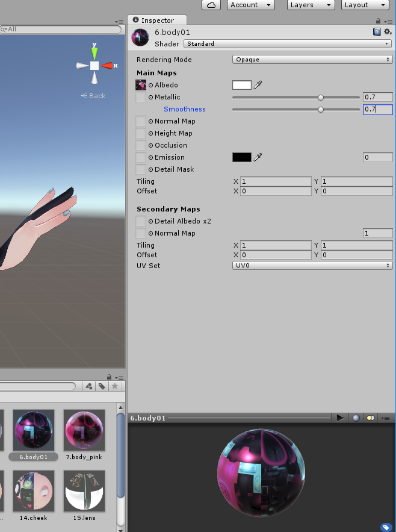Select the Albedo texture slot
396x532 pixels.
(x=141, y=85)
